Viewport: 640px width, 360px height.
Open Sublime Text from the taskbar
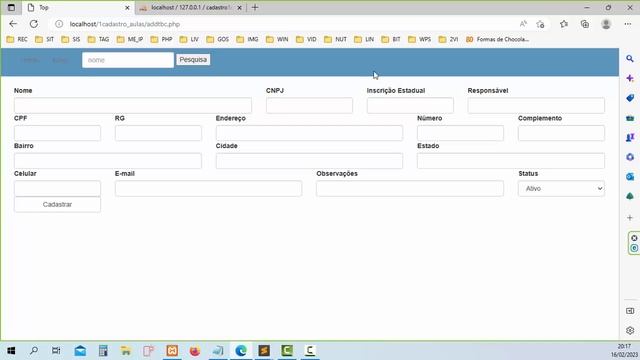(264, 351)
